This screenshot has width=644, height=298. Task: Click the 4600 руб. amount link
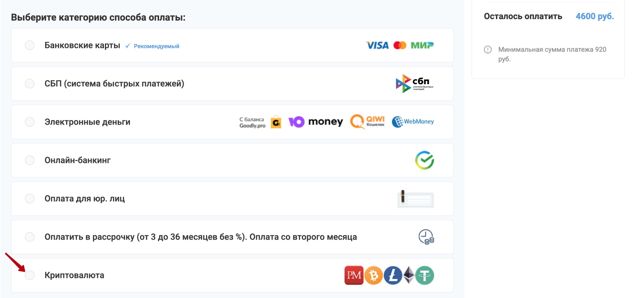click(595, 16)
